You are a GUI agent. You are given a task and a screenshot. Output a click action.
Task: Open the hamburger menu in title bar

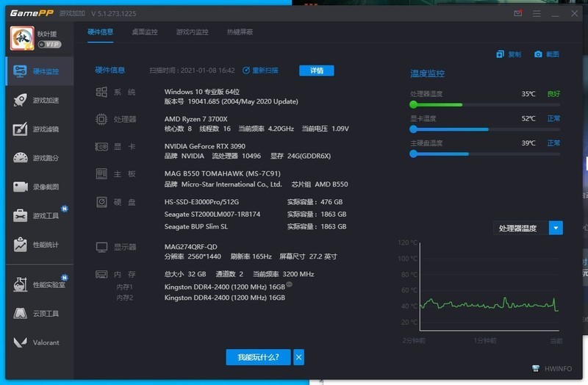537,13
